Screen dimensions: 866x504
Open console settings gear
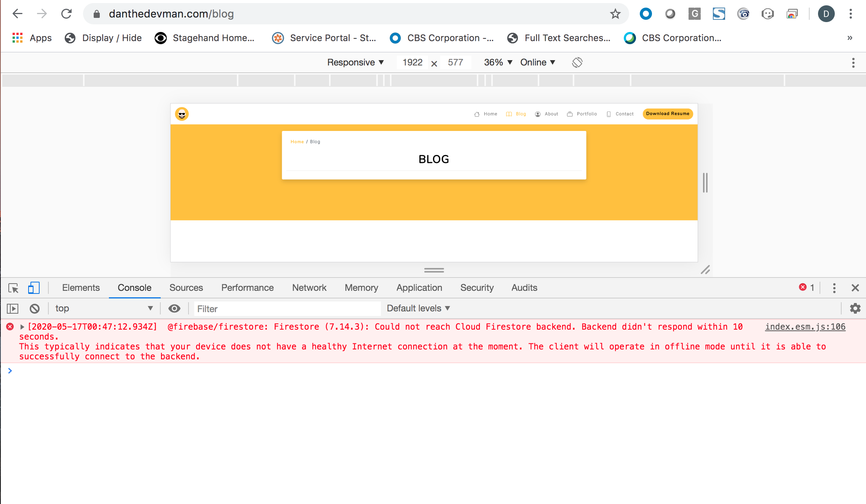pyautogui.click(x=855, y=308)
